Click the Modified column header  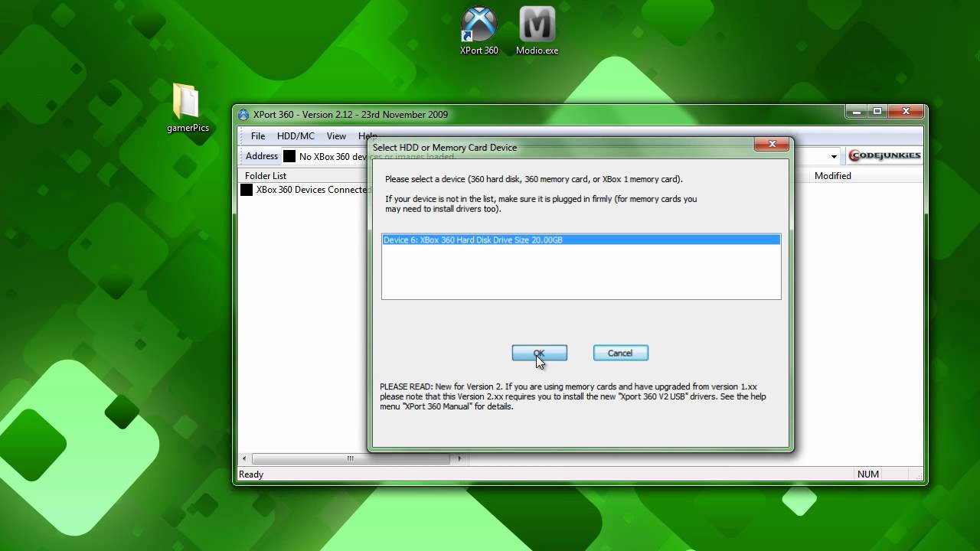(833, 176)
